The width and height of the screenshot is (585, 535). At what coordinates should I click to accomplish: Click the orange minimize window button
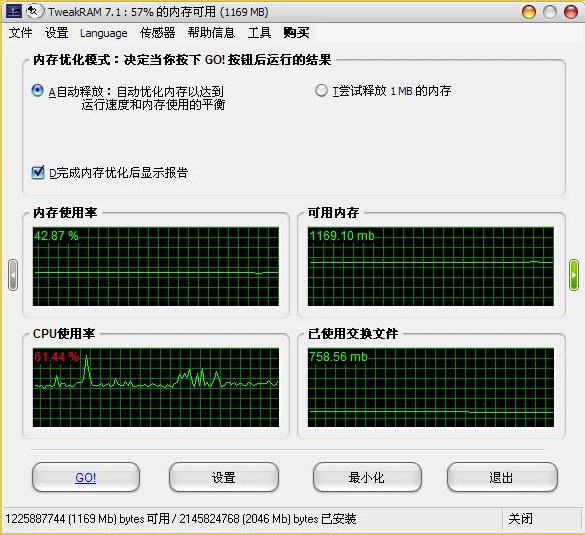click(529, 12)
